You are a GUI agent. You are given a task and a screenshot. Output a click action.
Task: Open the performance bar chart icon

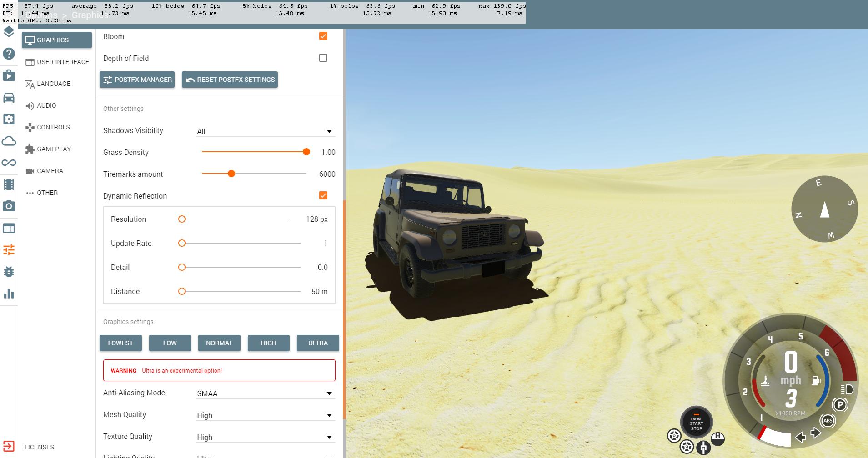click(9, 294)
